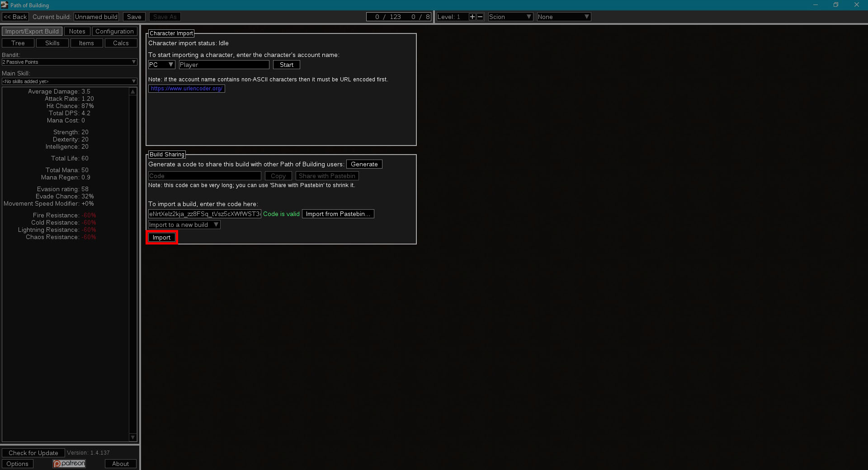Click Check for Update button
The image size is (868, 470).
coord(33,453)
